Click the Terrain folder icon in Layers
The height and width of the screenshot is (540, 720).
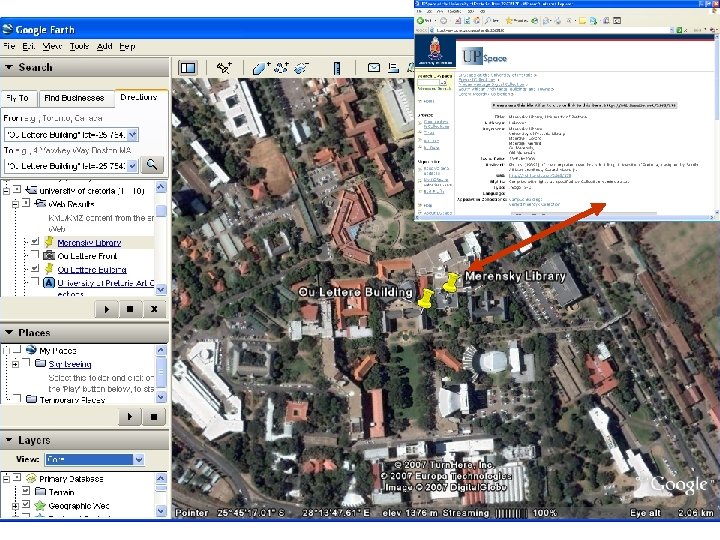40,492
